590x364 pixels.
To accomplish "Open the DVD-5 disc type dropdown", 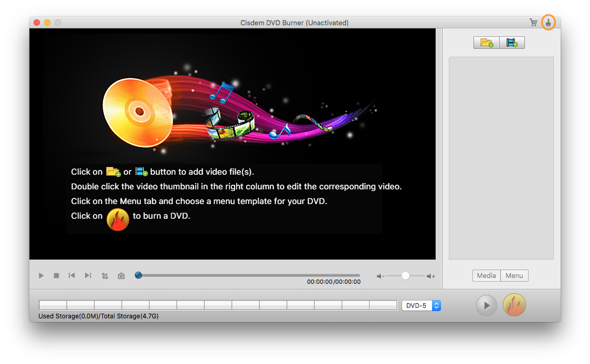I will (x=421, y=305).
